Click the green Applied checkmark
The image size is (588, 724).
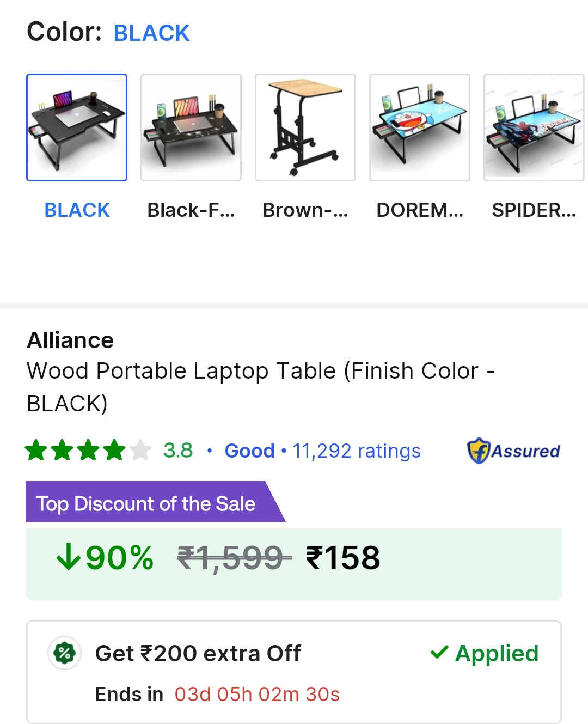[x=439, y=653]
